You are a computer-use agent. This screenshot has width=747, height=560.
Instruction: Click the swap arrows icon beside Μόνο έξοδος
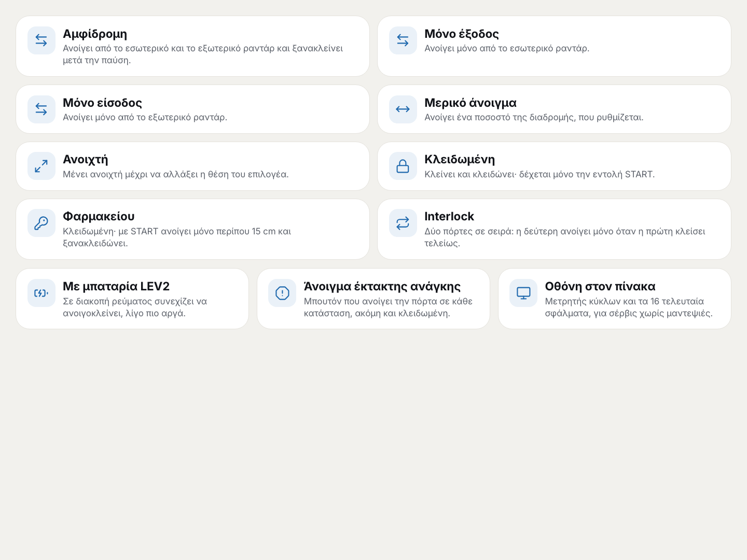[403, 40]
